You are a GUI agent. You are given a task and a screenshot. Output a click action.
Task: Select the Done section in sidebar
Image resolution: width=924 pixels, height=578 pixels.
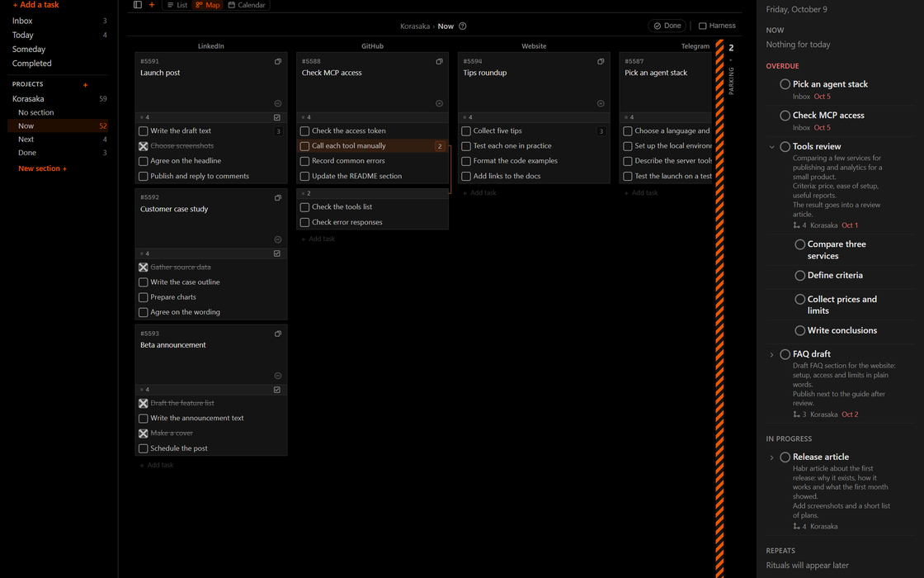(59, 153)
